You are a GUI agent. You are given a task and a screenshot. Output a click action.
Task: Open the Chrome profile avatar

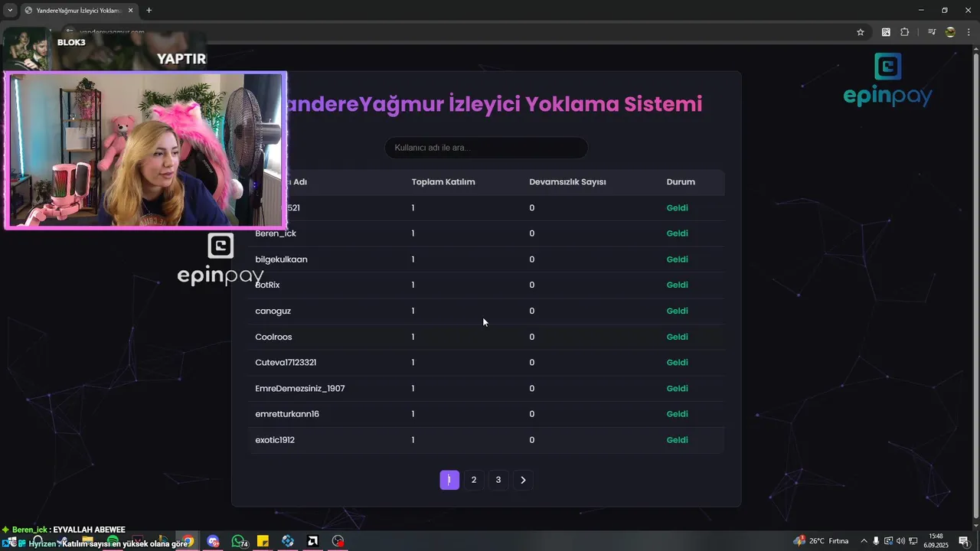(x=950, y=32)
